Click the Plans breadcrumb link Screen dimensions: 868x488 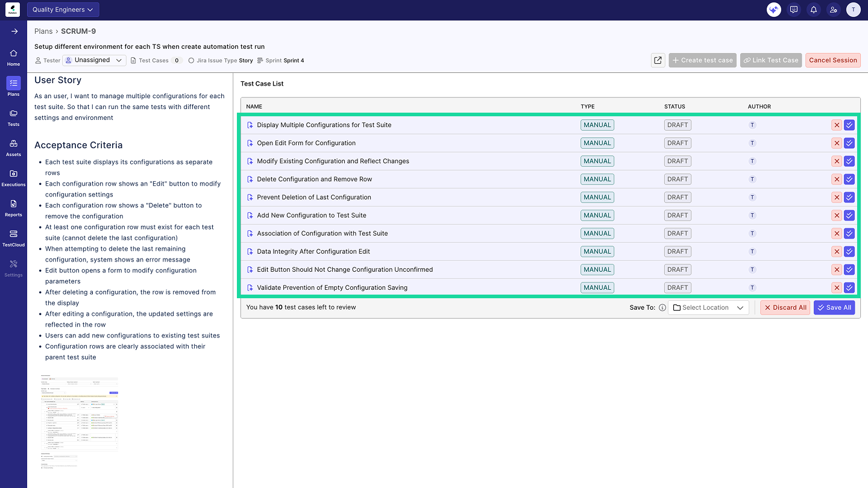click(x=43, y=31)
